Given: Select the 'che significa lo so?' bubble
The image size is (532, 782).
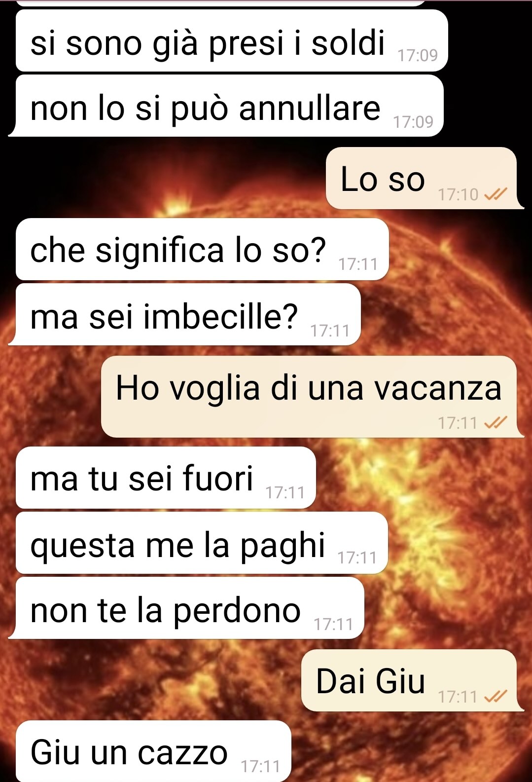Looking at the screenshot, I should coord(202,249).
